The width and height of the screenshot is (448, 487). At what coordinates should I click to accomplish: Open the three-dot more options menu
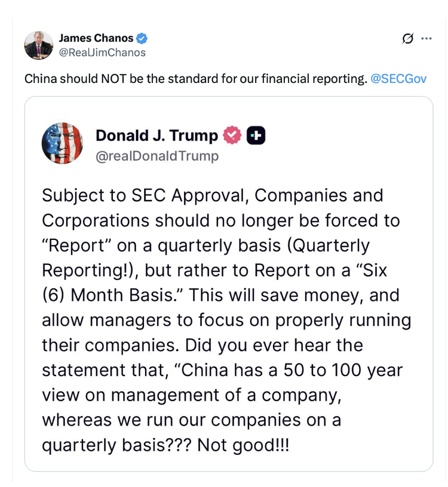(426, 39)
